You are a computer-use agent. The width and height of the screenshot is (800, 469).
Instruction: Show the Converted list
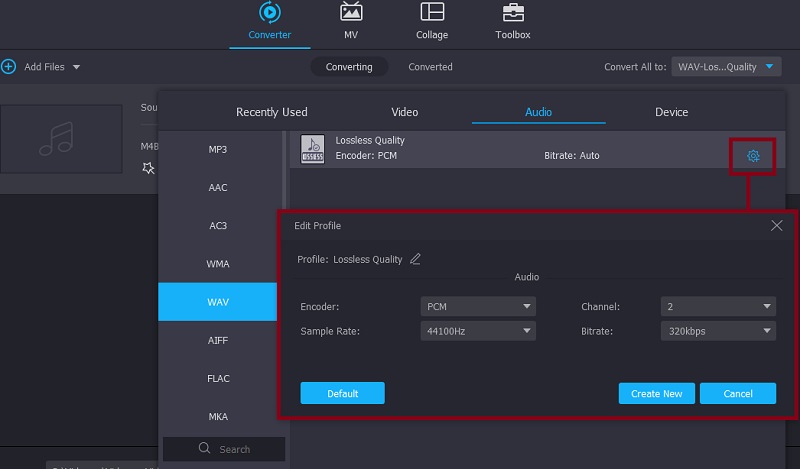point(430,67)
